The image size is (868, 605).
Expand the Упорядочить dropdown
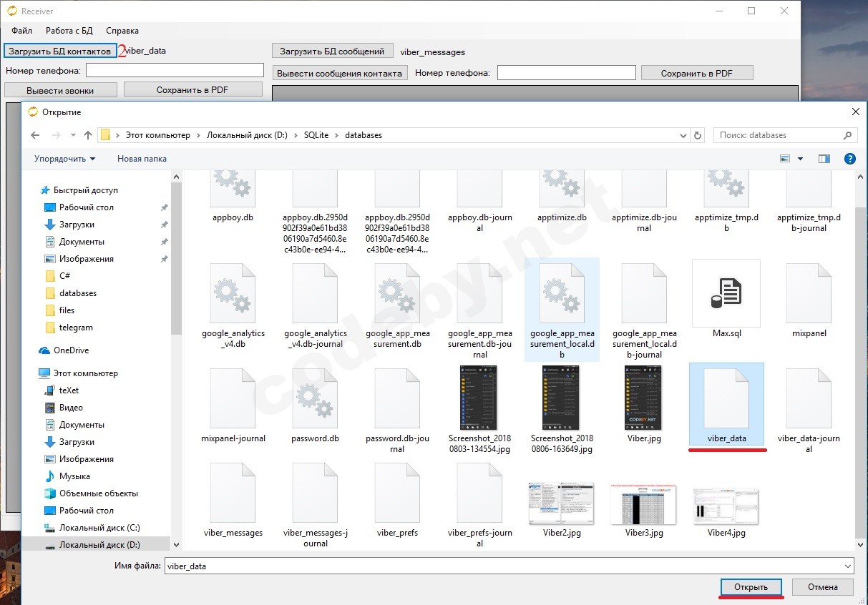[64, 159]
